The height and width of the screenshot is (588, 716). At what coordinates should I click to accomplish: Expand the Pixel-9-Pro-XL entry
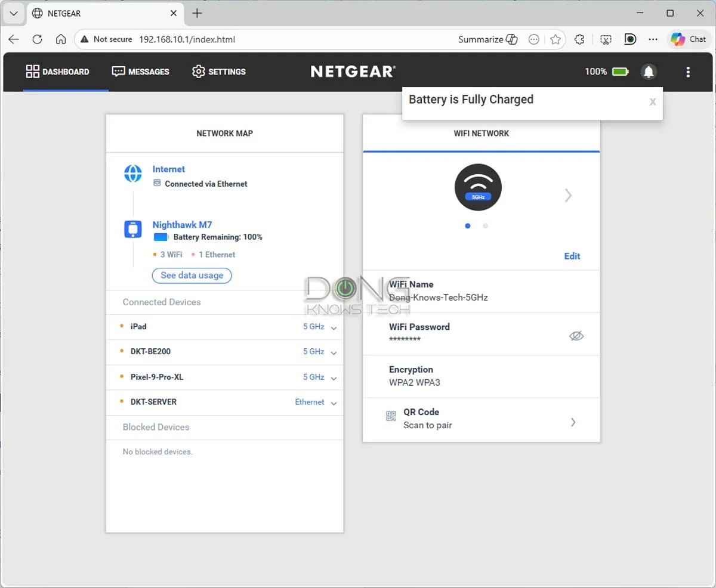click(334, 377)
